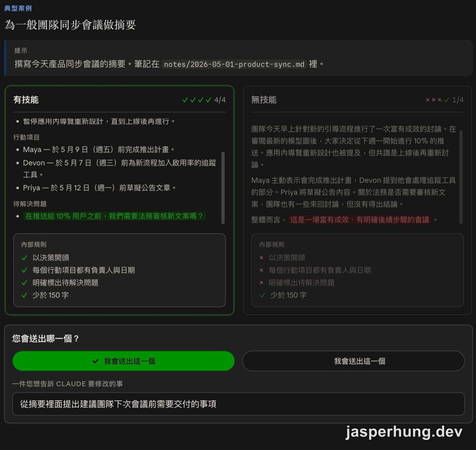This screenshot has height=450, width=476.
Task: Click the paragraph starting 團隊今天早上
Action: [x=353, y=146]
